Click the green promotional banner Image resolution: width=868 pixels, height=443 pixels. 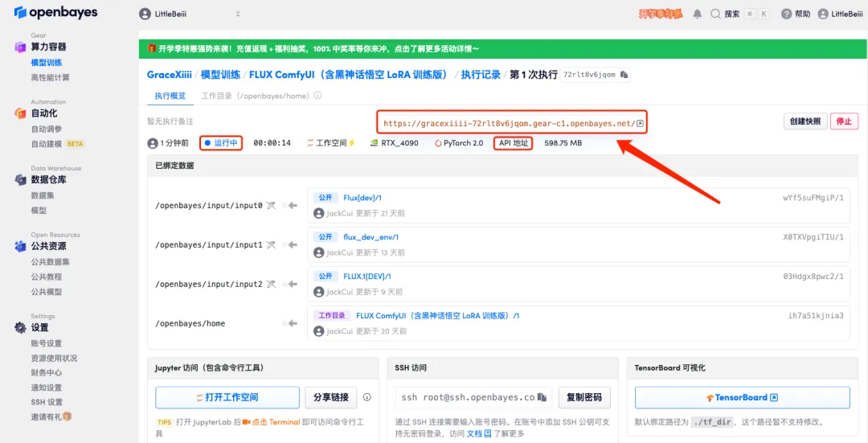(498, 49)
